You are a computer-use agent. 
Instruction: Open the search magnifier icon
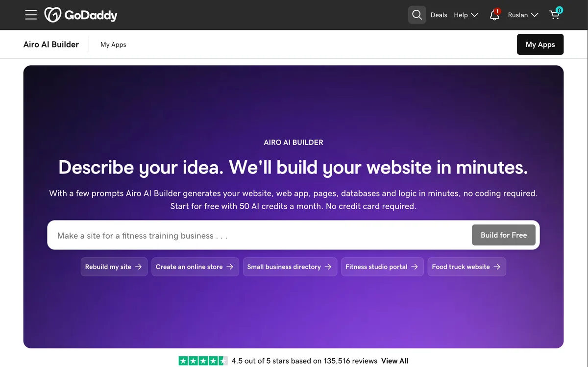pos(417,15)
